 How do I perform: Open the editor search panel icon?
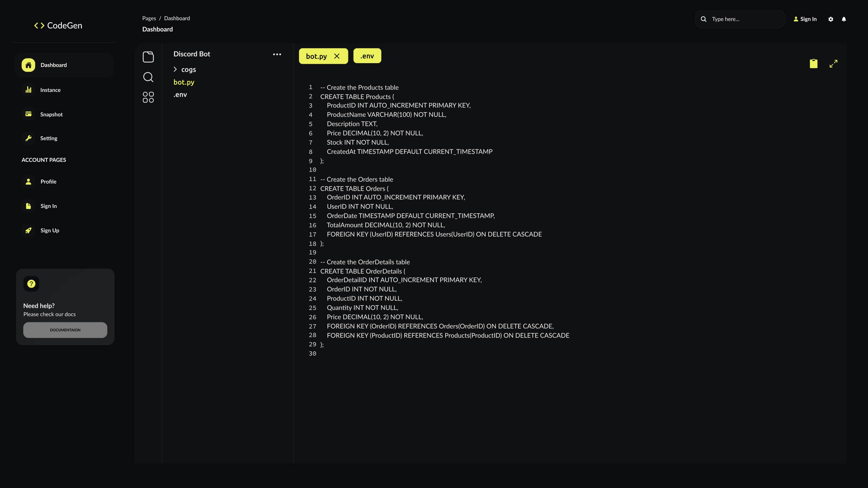[148, 77]
